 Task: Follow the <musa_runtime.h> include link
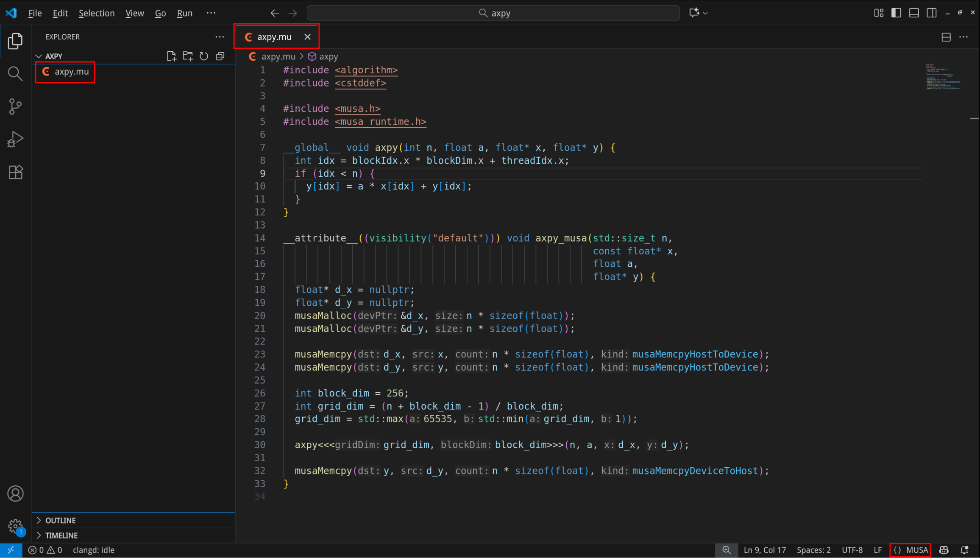pos(381,122)
